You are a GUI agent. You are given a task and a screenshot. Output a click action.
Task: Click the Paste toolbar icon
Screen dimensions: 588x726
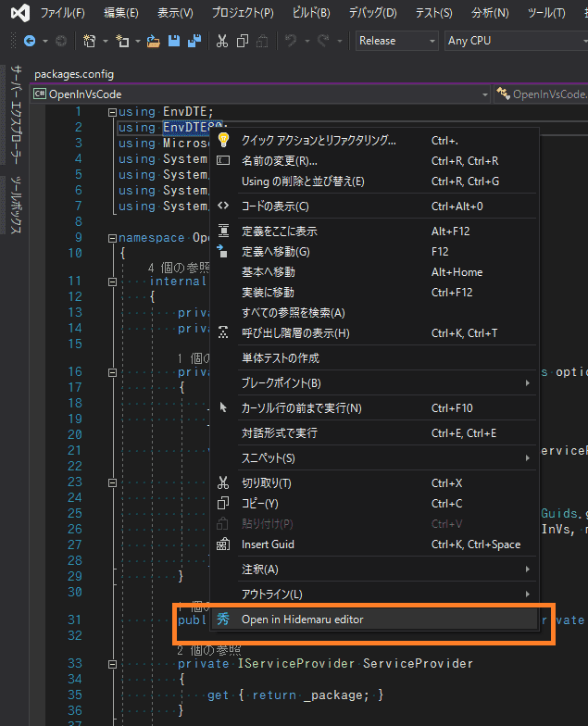[x=262, y=41]
